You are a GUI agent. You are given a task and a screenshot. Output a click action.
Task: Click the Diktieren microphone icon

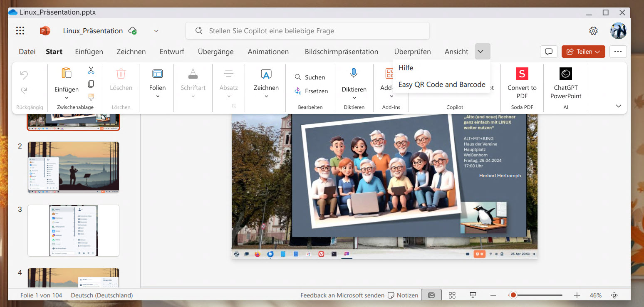pos(354,74)
